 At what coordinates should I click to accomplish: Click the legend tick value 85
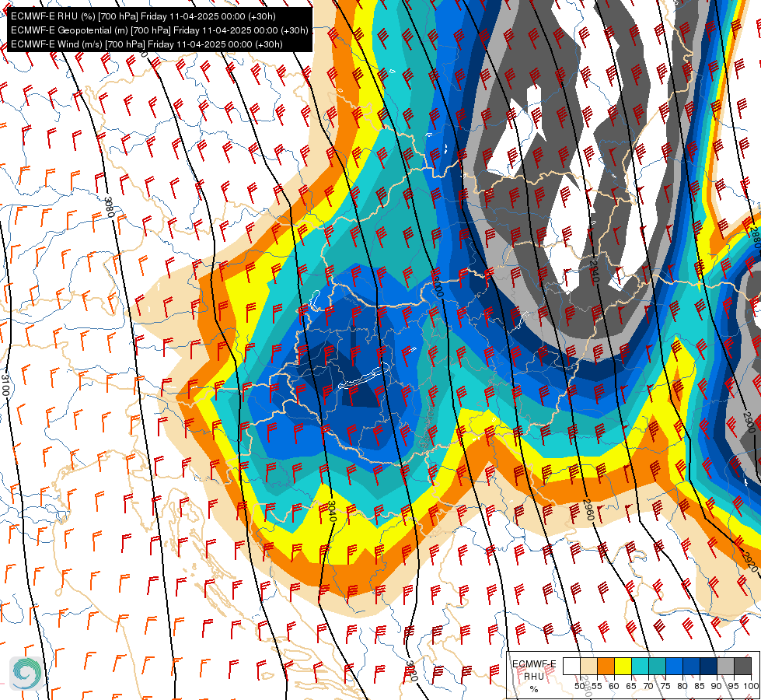click(700, 686)
